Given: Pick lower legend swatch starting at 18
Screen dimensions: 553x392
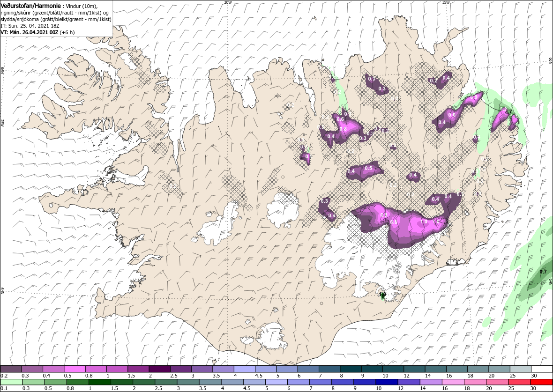Looking at the screenshot, I should 475,382.
